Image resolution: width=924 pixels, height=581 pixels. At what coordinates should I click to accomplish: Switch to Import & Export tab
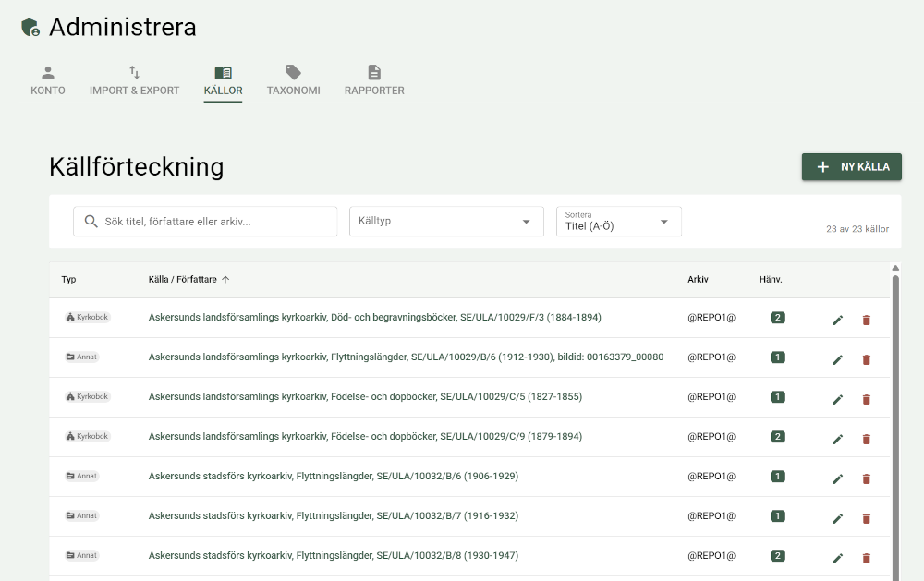click(134, 80)
